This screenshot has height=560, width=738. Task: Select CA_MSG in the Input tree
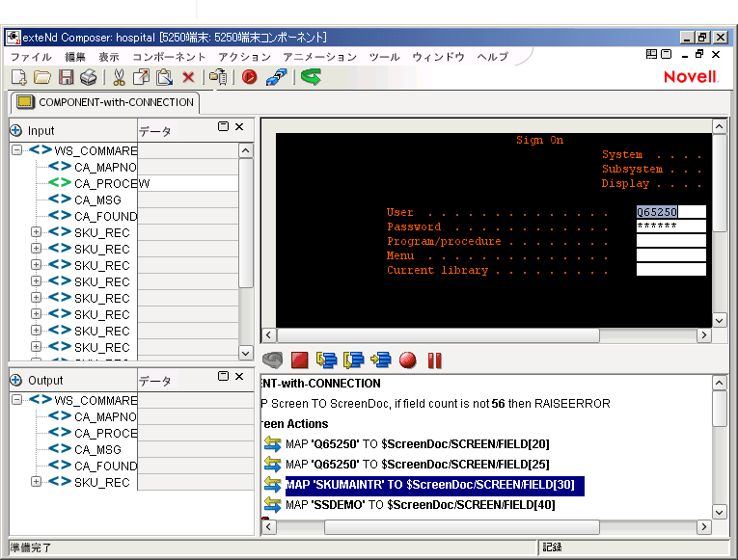(97, 200)
